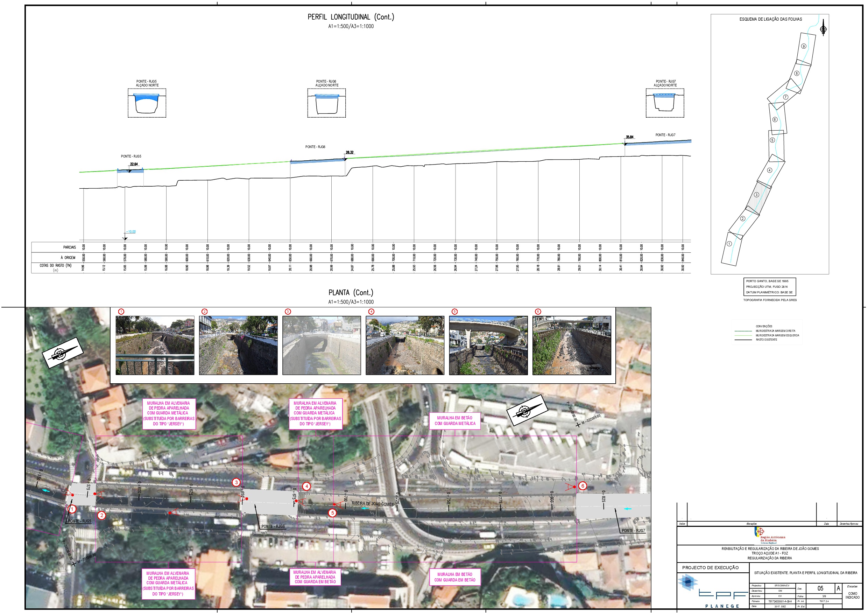
Task: Click sheet number 9 in sheet layout
Action: (x=803, y=46)
